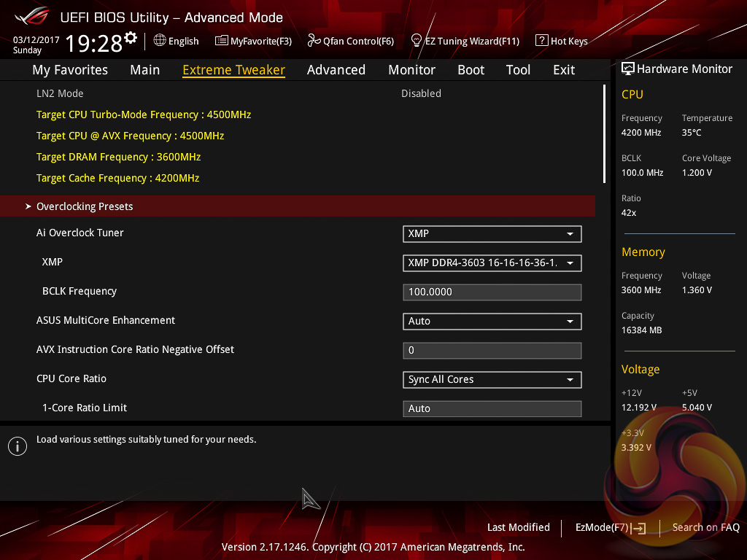Open the CPU Core Ratio dropdown
This screenshot has width=747, height=560.
click(492, 379)
